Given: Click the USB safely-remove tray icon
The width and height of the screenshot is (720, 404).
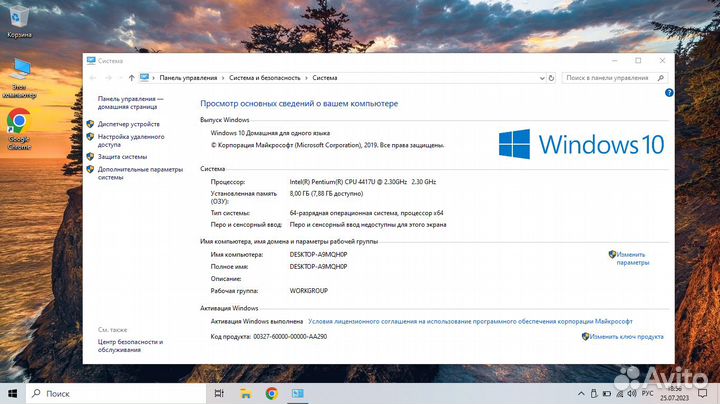Looking at the screenshot, I should [x=594, y=394].
